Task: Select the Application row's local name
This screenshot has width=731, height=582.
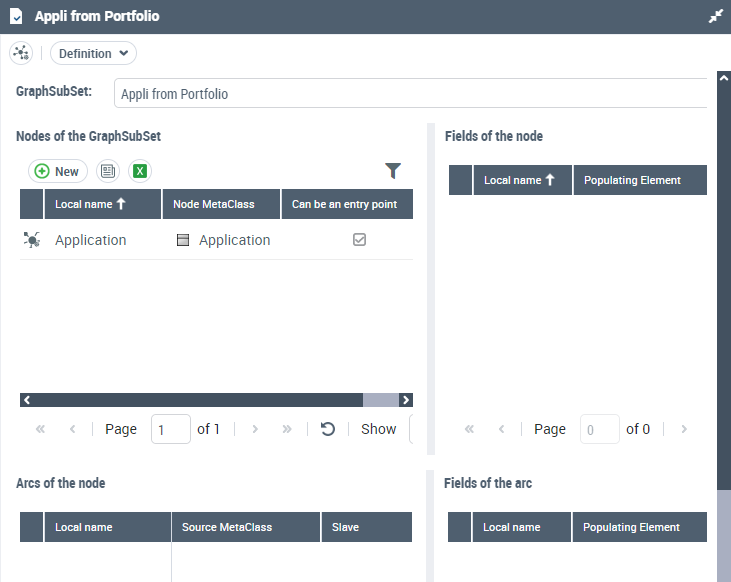Action: [x=91, y=240]
